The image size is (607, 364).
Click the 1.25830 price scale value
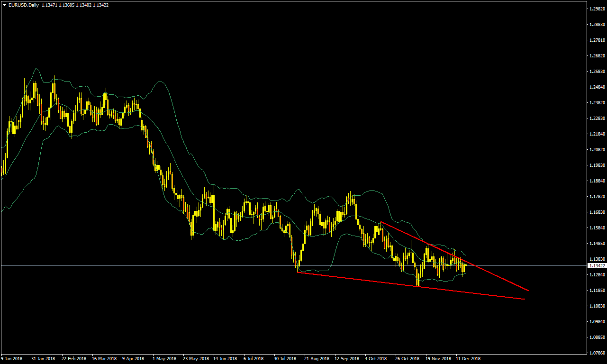(596, 72)
